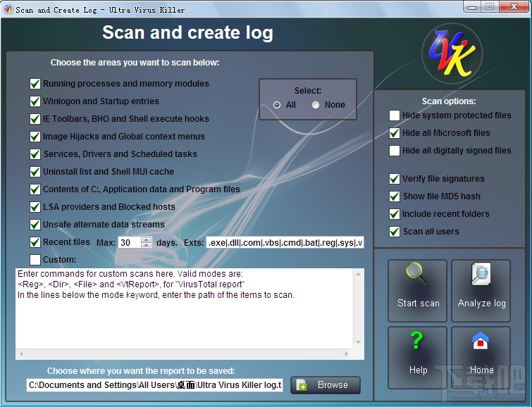Viewport: 532px width, 407px height.
Task: Click the Max days value field
Action: pos(129,242)
